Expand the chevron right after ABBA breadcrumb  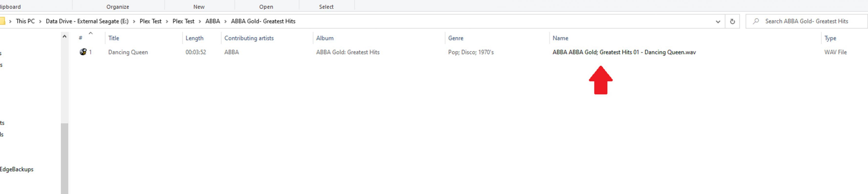(225, 21)
